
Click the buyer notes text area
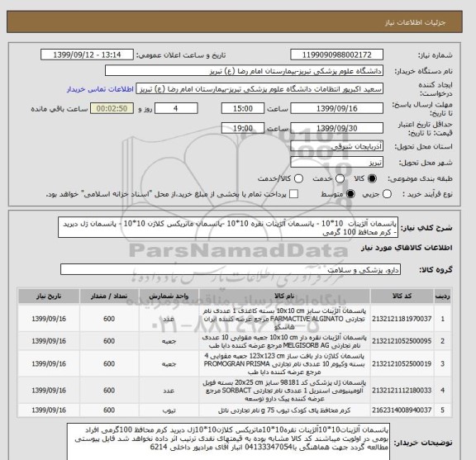click(x=228, y=442)
